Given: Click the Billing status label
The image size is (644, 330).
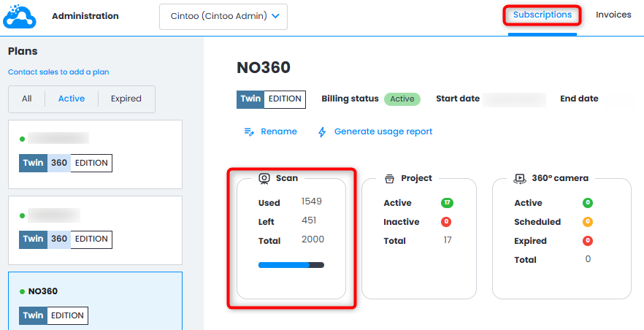Looking at the screenshot, I should pyautogui.click(x=350, y=99).
